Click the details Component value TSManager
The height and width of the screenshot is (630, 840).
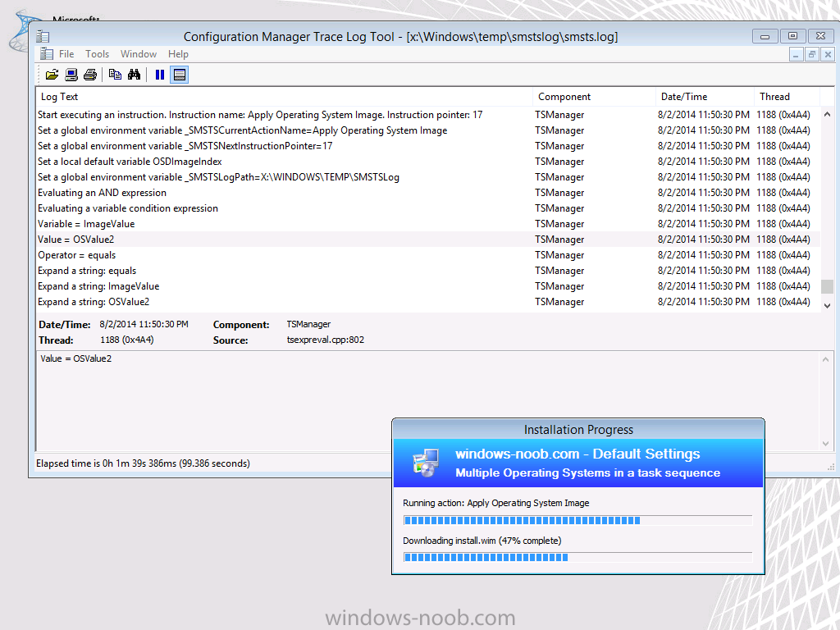[308, 324]
